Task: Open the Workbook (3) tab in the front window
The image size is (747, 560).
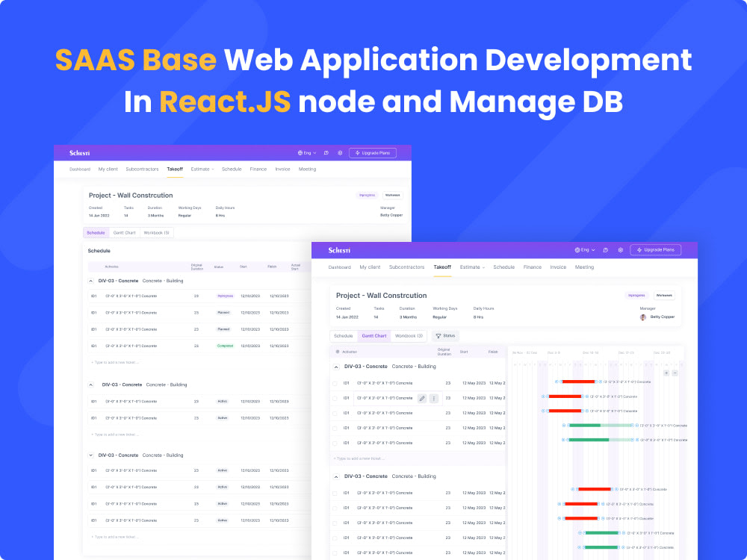Action: click(409, 336)
